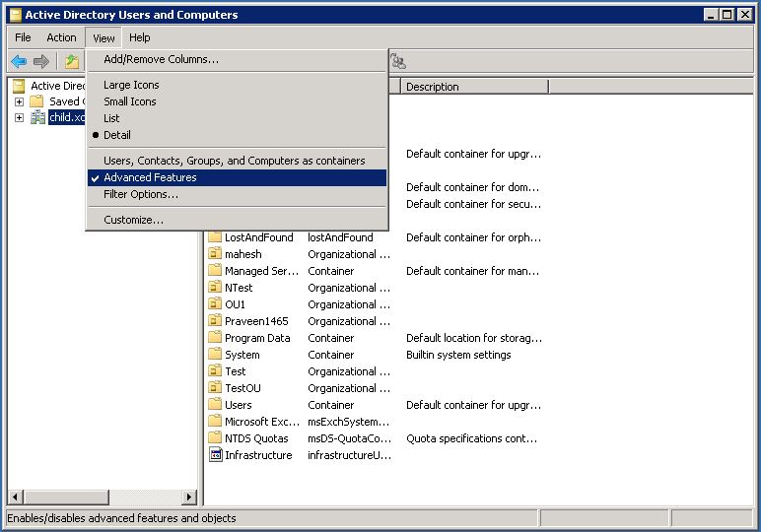Open Filter Options from the menu
Viewport: 761px width, 532px height.
pyautogui.click(x=141, y=194)
